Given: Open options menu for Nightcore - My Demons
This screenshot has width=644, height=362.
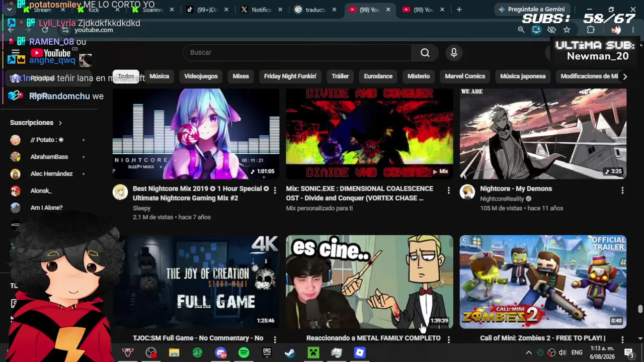Looking at the screenshot, I should click(x=622, y=191).
